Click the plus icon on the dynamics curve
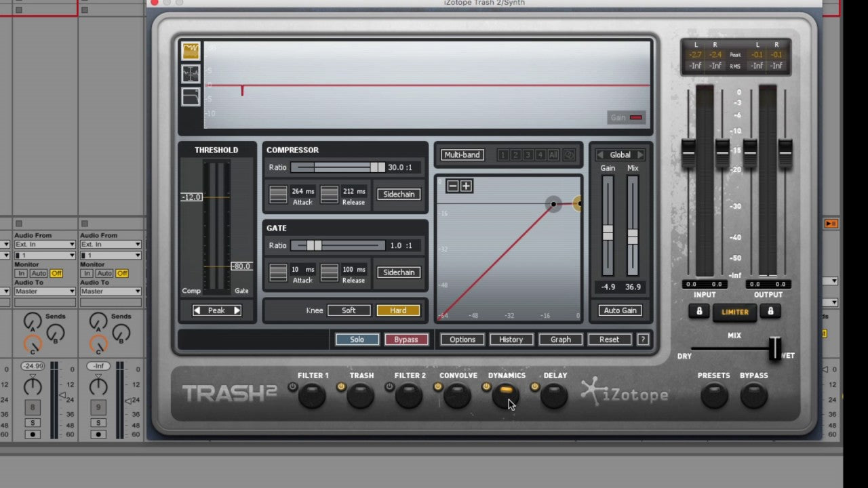The height and width of the screenshot is (488, 868). pos(466,186)
